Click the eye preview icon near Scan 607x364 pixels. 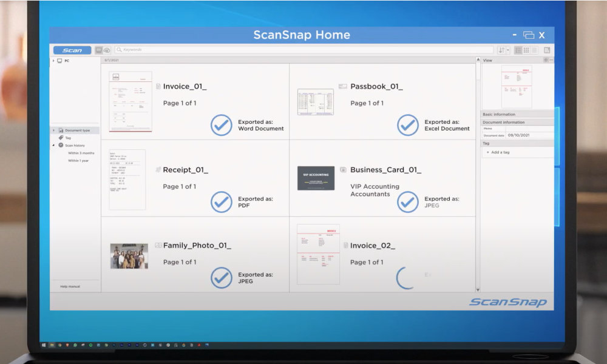point(107,50)
